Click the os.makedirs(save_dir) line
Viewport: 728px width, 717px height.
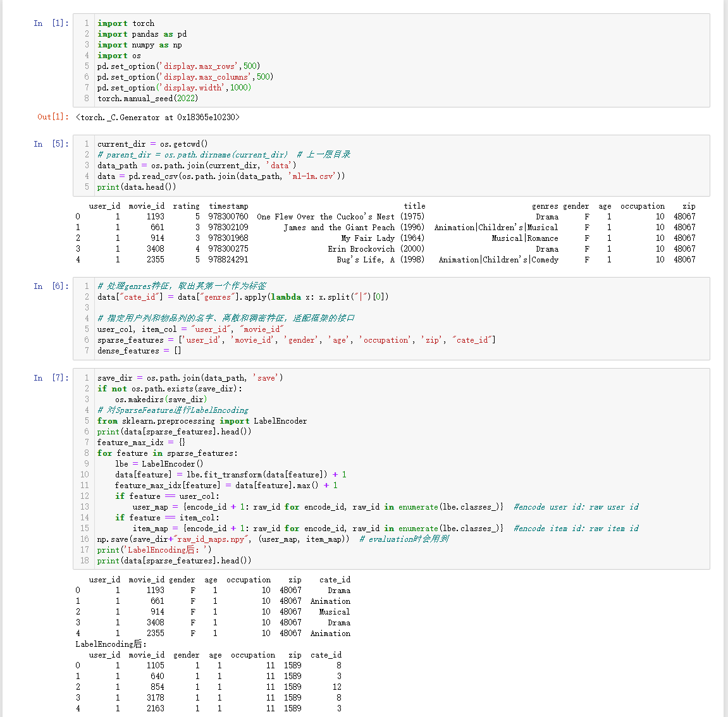(x=161, y=399)
